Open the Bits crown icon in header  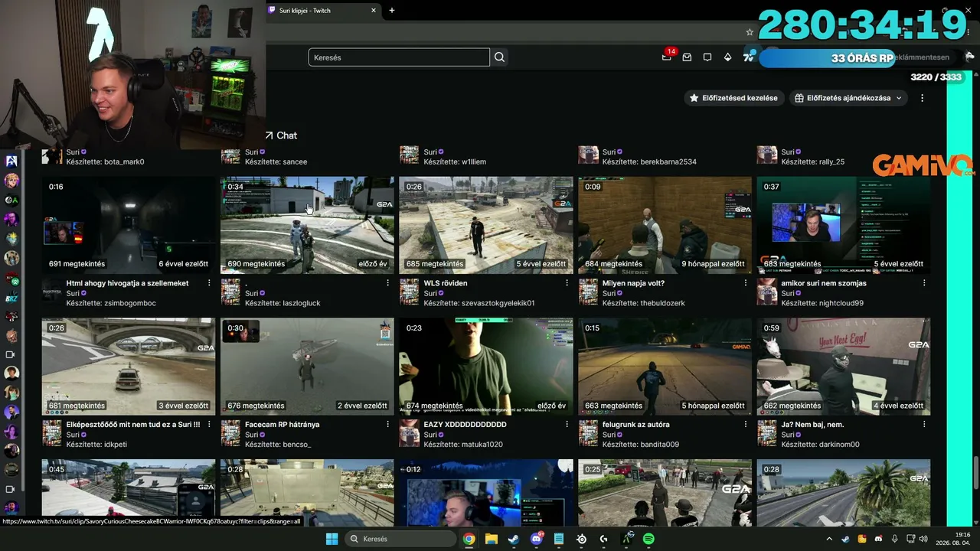(x=727, y=57)
